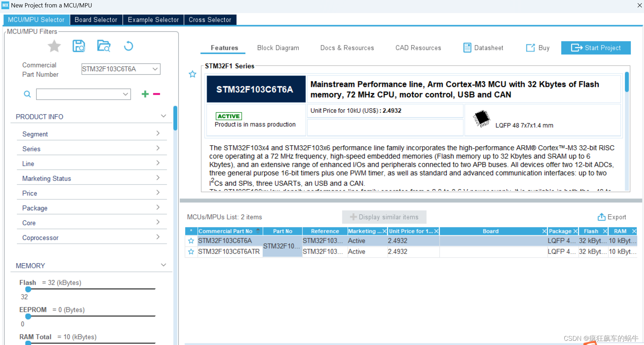644x345 pixels.
Task: Click the filters panel vertical scrollbar
Action: click(175, 118)
